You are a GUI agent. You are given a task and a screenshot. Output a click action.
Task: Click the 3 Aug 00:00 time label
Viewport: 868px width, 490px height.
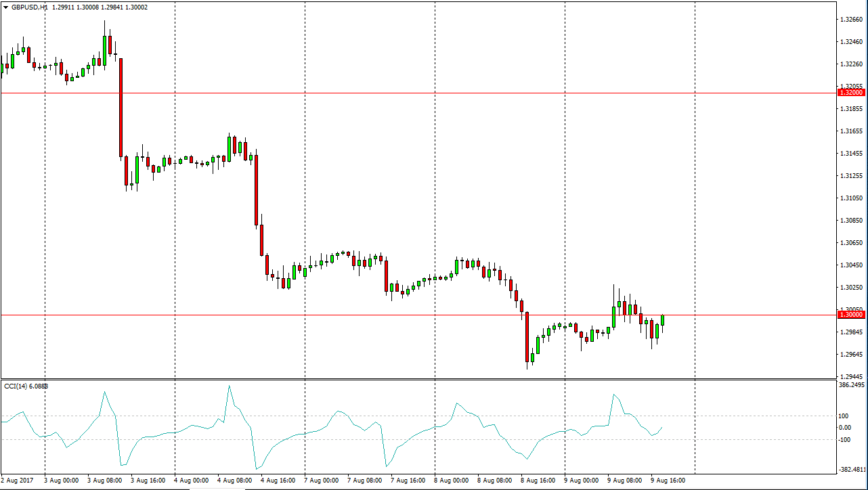pyautogui.click(x=61, y=481)
